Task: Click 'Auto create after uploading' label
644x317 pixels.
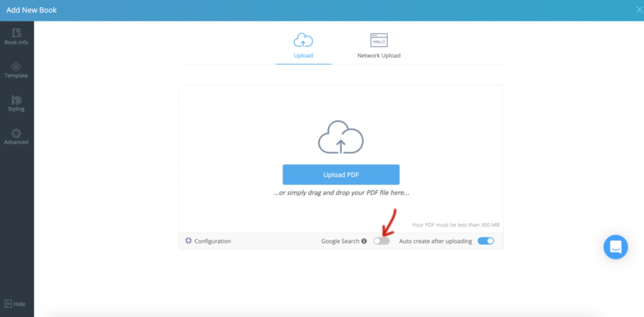Action: coord(435,241)
